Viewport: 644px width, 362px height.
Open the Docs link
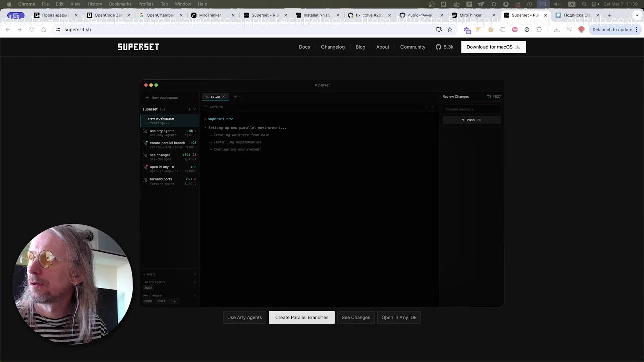coord(304,47)
